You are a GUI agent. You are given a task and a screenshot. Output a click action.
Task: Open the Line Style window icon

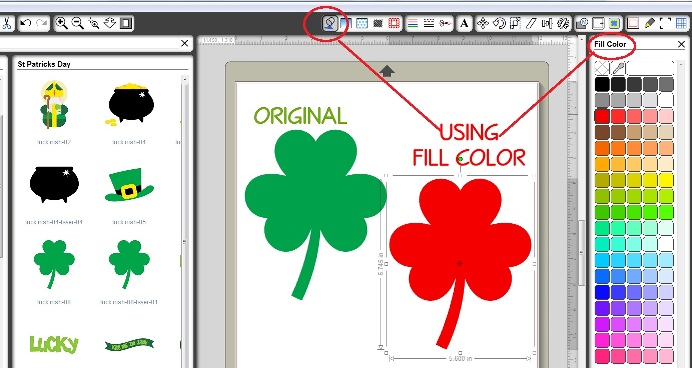pos(429,23)
